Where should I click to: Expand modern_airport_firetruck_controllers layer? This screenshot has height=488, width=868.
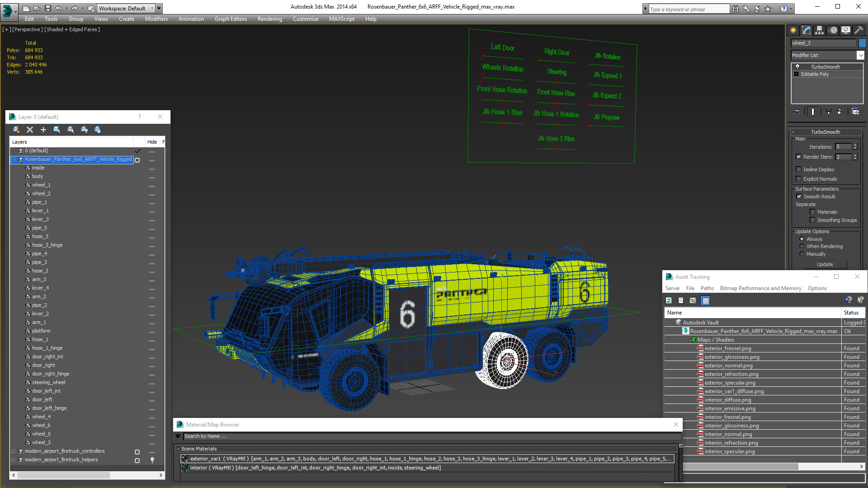coord(14,451)
